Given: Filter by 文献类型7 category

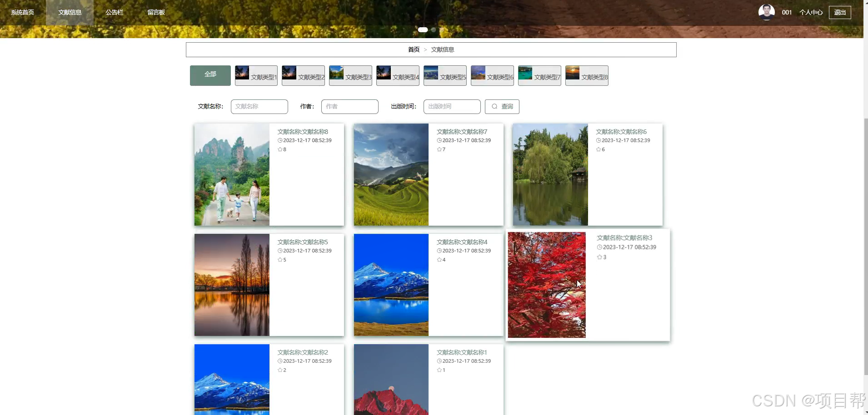Looking at the screenshot, I should point(539,75).
